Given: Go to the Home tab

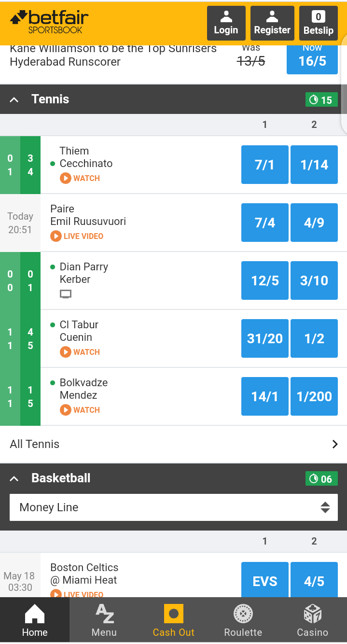Looking at the screenshot, I should tap(35, 620).
